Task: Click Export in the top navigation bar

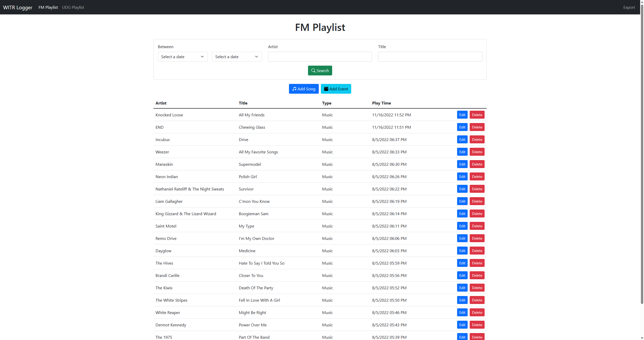Action: [x=629, y=7]
